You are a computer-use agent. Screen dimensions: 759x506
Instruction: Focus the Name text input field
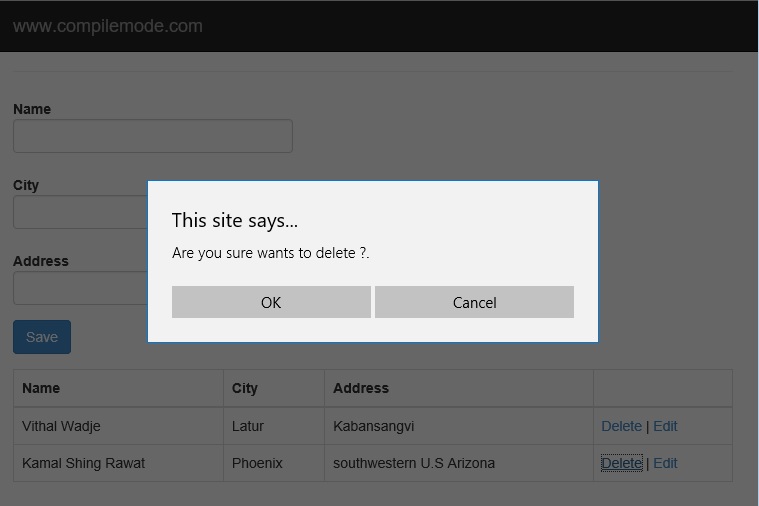click(x=152, y=136)
